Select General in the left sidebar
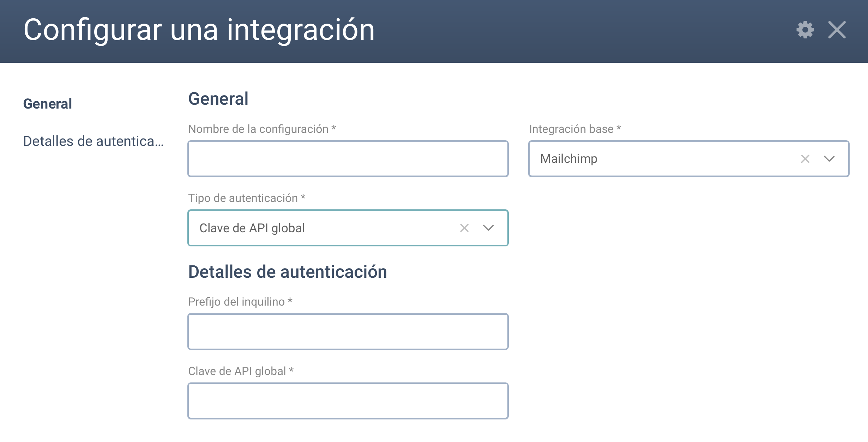Viewport: 868px width, 442px height. (48, 104)
